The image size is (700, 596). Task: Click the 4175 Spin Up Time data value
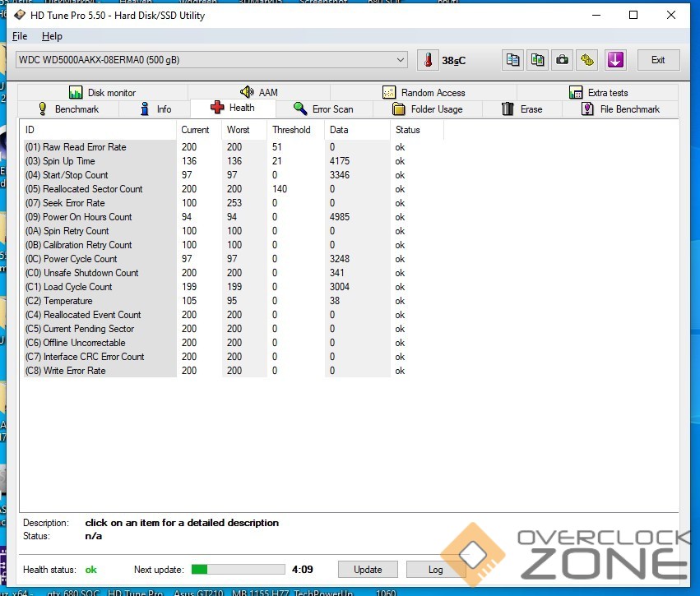(340, 161)
